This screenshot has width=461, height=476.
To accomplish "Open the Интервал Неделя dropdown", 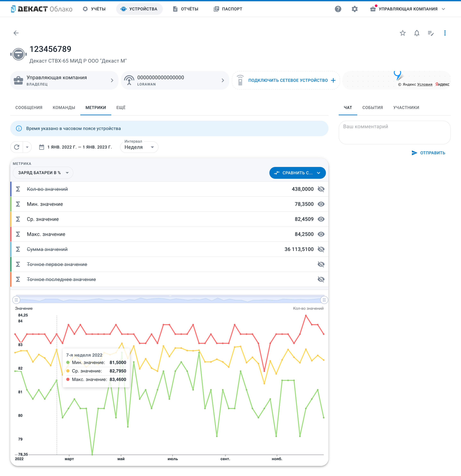I will 139,147.
